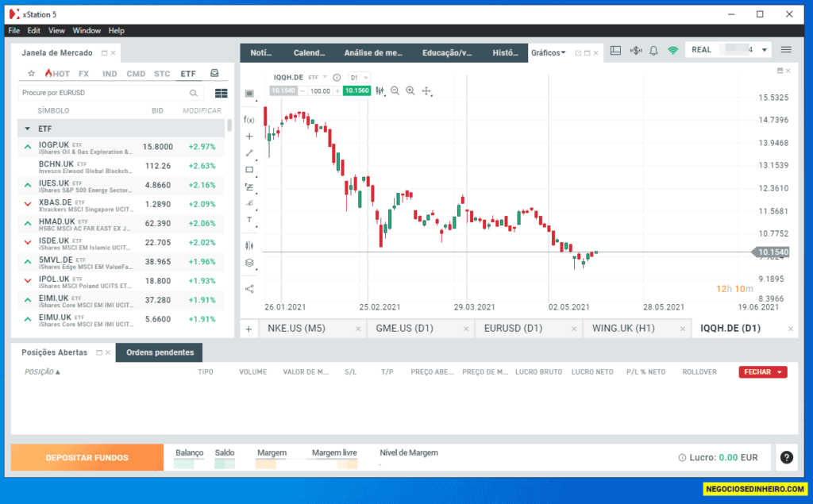
Task: Expand the Gráficos tab dropdown arrow
Action: coord(563,52)
